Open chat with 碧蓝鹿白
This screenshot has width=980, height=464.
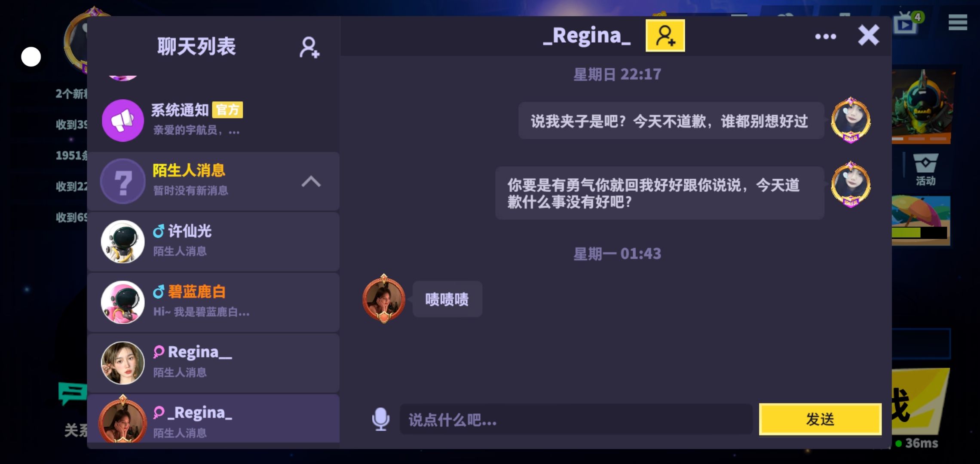(x=213, y=302)
